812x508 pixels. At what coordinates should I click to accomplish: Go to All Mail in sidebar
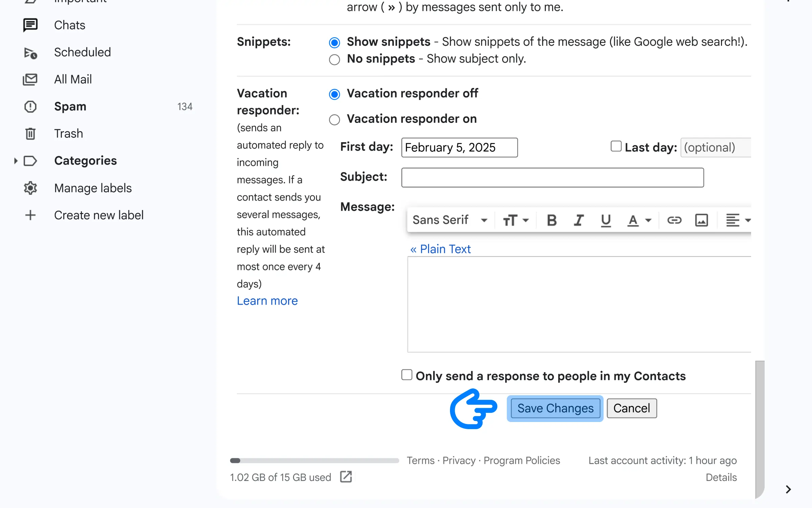pos(73,79)
